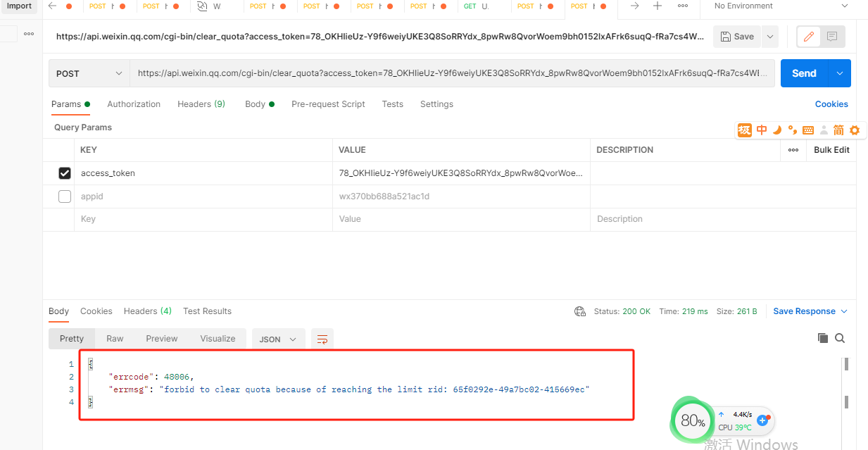Screen dimensions: 868x450
Task: Toggle the IME punctuation mode icon
Action: coord(793,130)
